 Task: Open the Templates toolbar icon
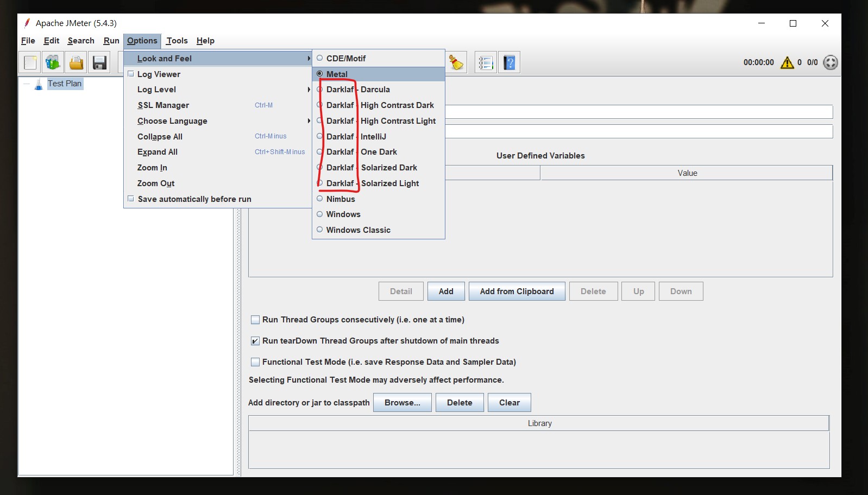pos(53,62)
